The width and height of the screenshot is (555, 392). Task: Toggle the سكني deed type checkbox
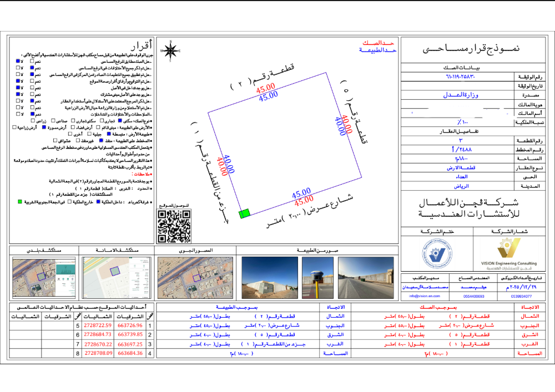pos(120,120)
